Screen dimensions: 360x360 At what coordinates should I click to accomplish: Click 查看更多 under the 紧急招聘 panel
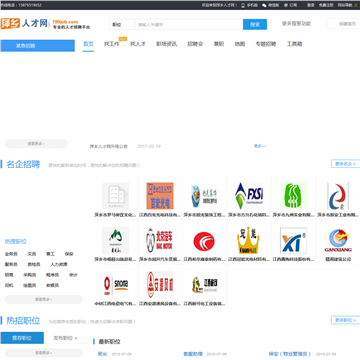[x=36, y=144]
